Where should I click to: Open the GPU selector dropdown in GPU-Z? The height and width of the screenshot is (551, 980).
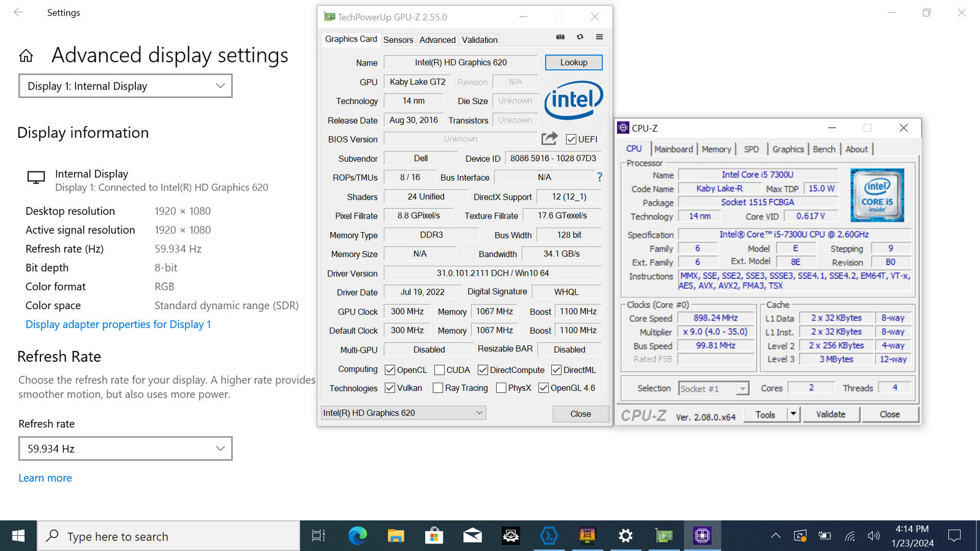pyautogui.click(x=403, y=413)
